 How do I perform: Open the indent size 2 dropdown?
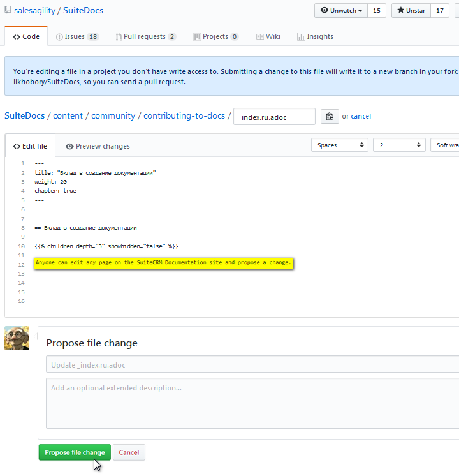(399, 145)
